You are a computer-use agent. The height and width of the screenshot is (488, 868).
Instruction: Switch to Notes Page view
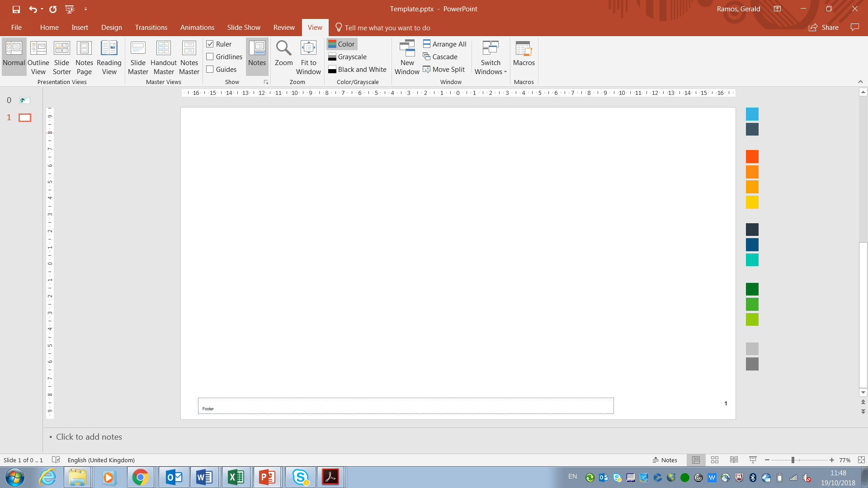[x=84, y=57]
